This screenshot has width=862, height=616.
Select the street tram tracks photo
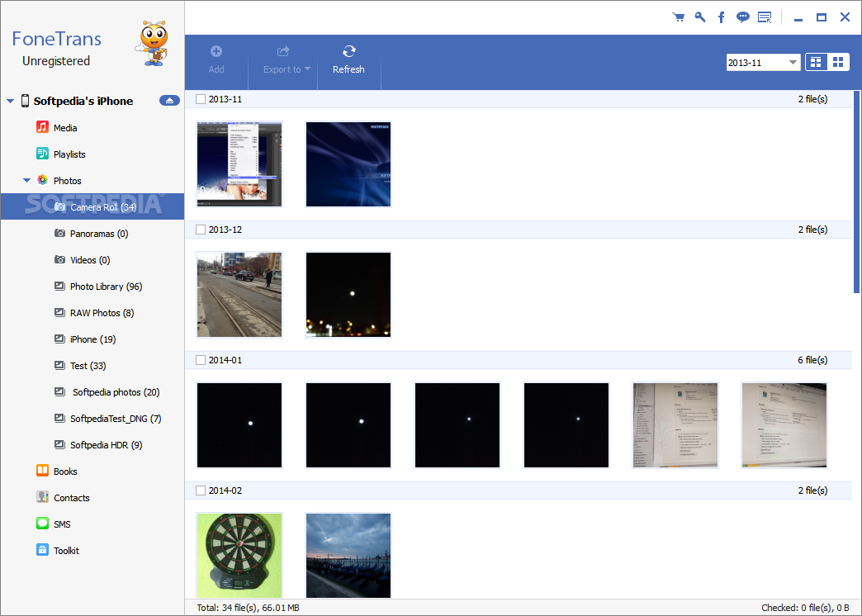pos(239,294)
